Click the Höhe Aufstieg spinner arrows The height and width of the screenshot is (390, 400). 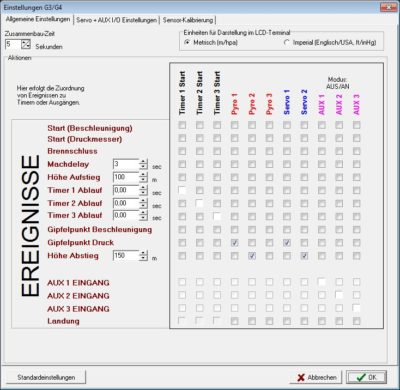[x=143, y=177]
